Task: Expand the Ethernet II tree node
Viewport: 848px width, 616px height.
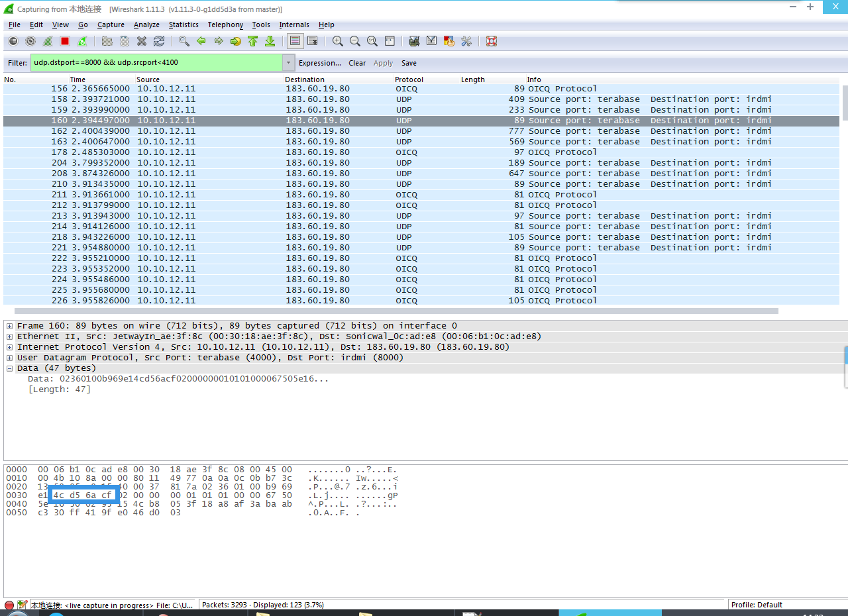Action: [9, 336]
